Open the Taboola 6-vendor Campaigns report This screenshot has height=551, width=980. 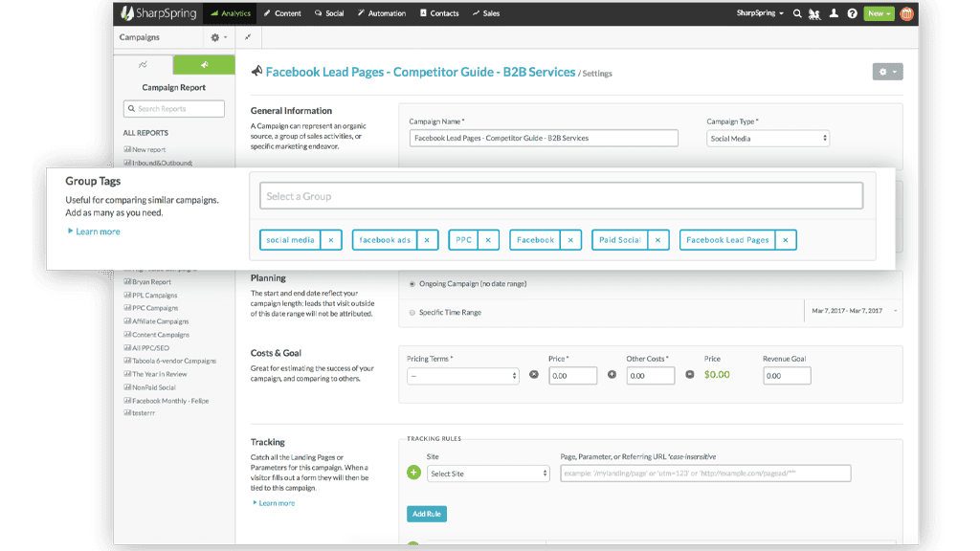170,361
